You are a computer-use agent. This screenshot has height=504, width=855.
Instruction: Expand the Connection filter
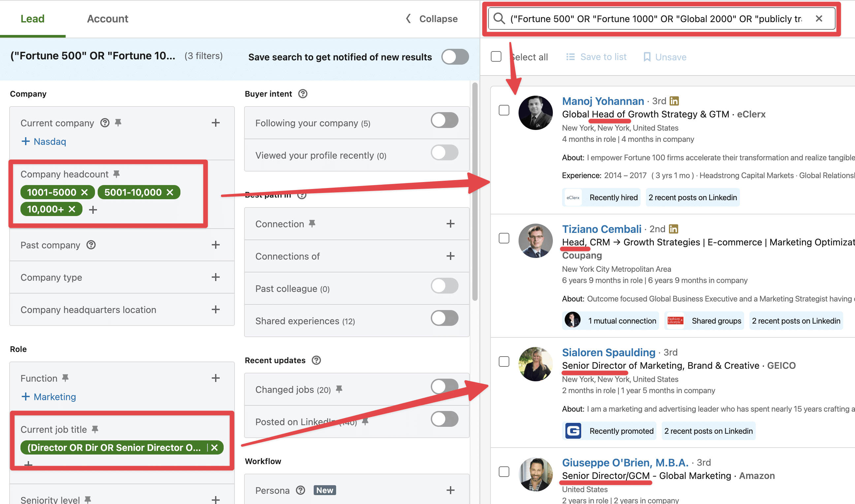(x=450, y=224)
